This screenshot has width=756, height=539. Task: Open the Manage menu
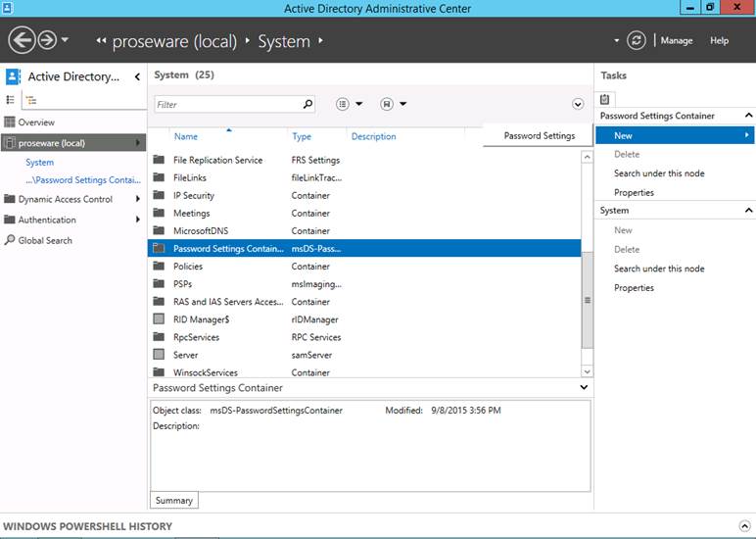676,40
